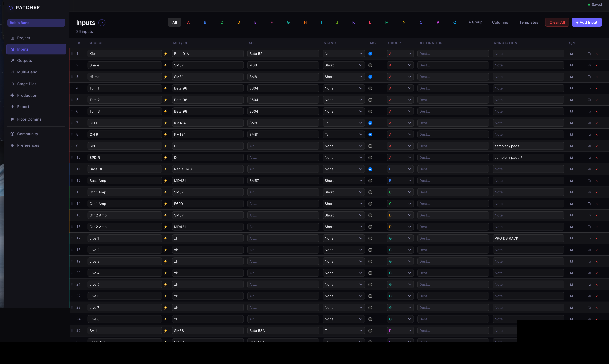Open the Columns options
Screen dimensions: 609x364
[x=500, y=22]
